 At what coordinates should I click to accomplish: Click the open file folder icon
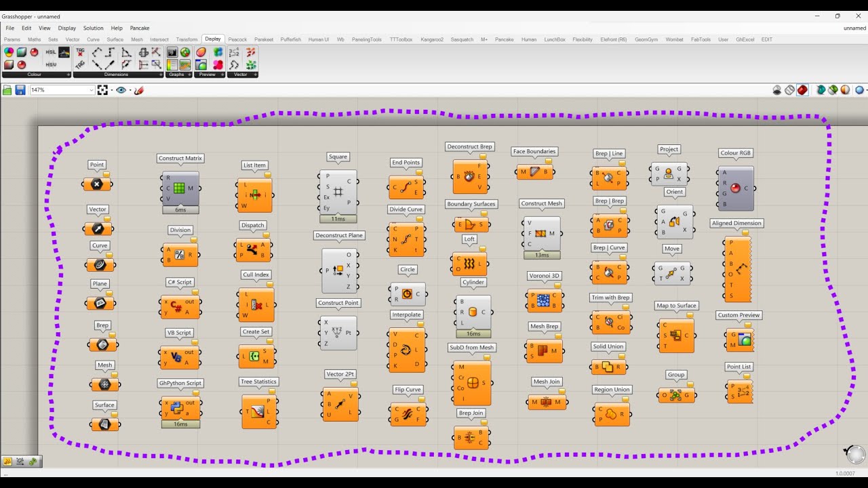(7, 90)
